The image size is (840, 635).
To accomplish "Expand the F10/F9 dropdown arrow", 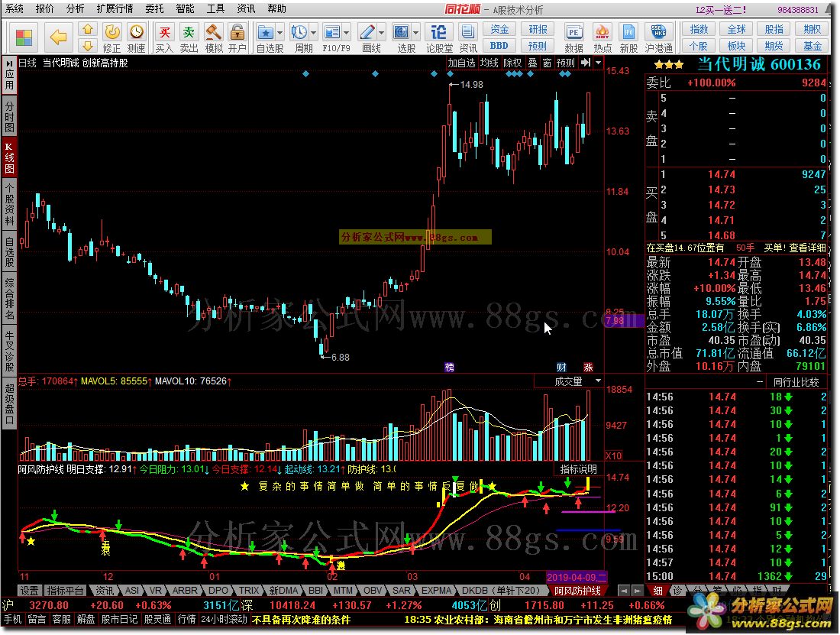I will (347, 33).
